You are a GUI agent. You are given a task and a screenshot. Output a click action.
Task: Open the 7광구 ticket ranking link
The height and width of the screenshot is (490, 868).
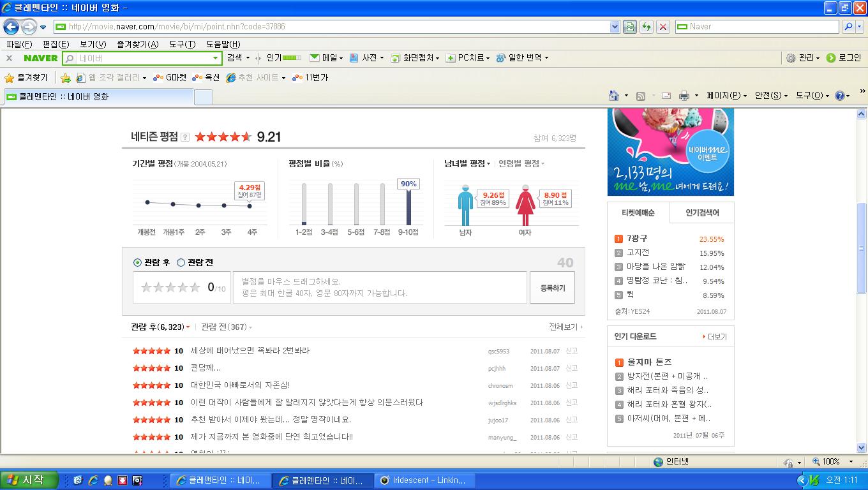(637, 239)
